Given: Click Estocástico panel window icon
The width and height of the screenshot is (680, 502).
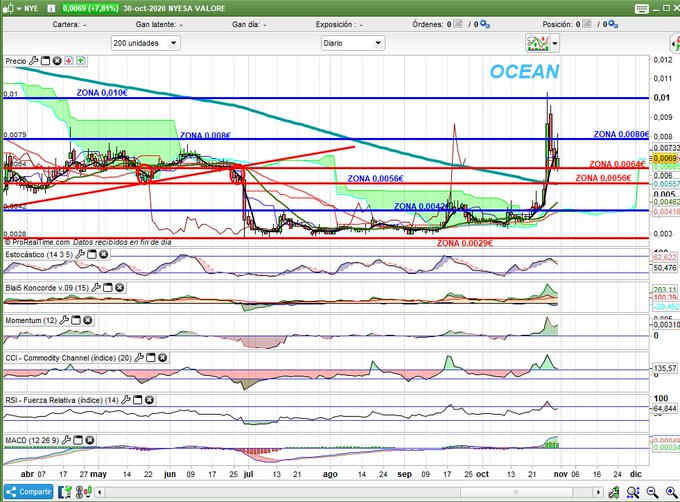Looking at the screenshot, I should pos(92,254).
